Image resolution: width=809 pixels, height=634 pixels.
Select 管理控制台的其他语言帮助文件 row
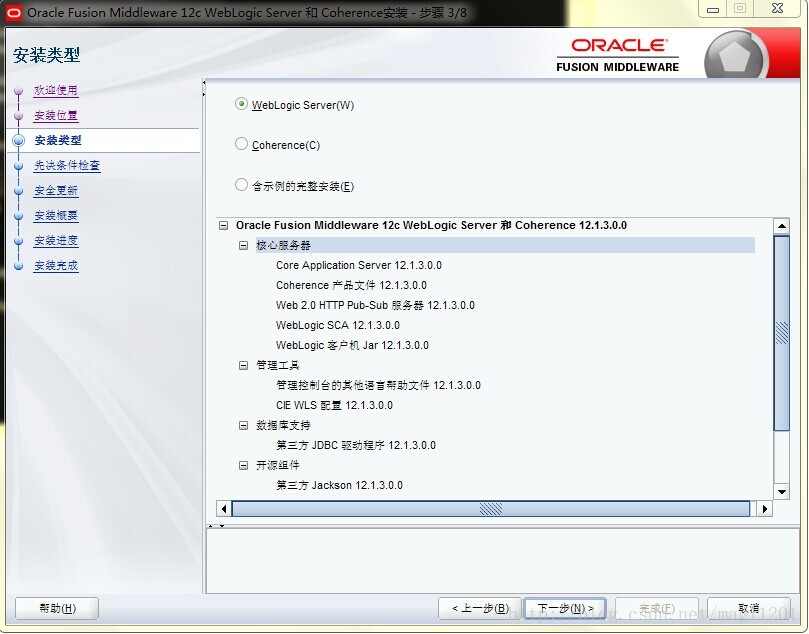click(x=378, y=385)
